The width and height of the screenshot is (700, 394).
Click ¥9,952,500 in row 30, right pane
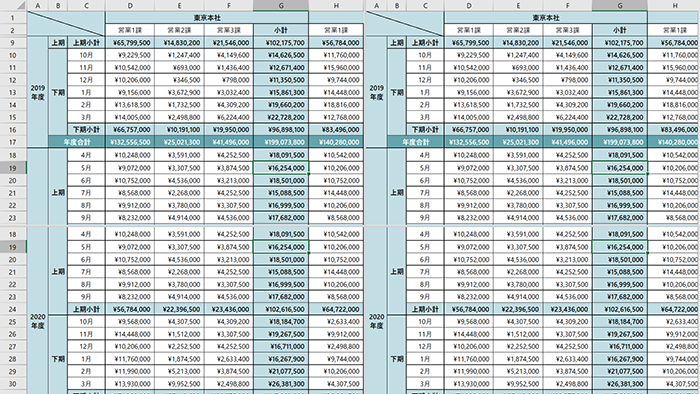pos(518,384)
